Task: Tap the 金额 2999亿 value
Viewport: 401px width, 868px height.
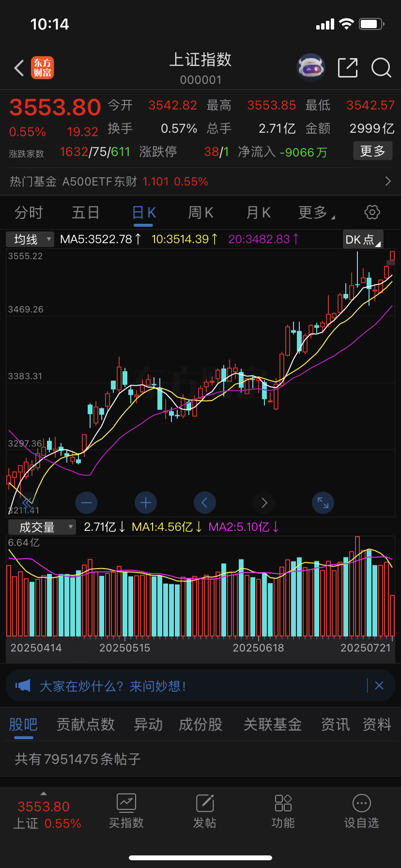Action: (x=372, y=128)
